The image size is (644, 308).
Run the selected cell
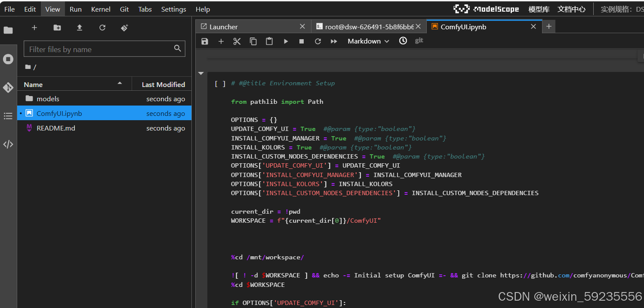coord(286,41)
